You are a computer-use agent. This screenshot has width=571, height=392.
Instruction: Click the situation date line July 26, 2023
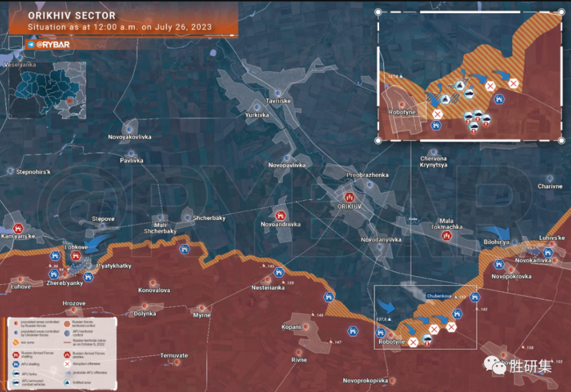click(120, 27)
